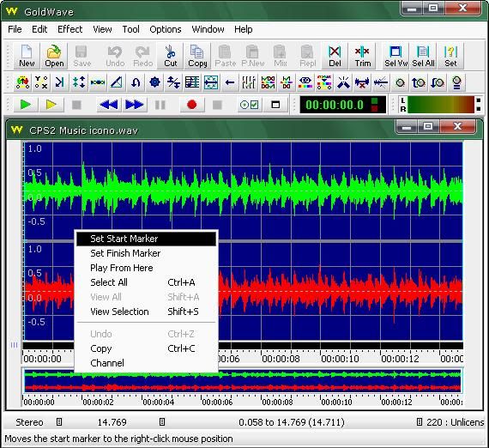This screenshot has width=489, height=448.
Task: Click the Fade In knob icon with the up arrow
Action: 419,82
